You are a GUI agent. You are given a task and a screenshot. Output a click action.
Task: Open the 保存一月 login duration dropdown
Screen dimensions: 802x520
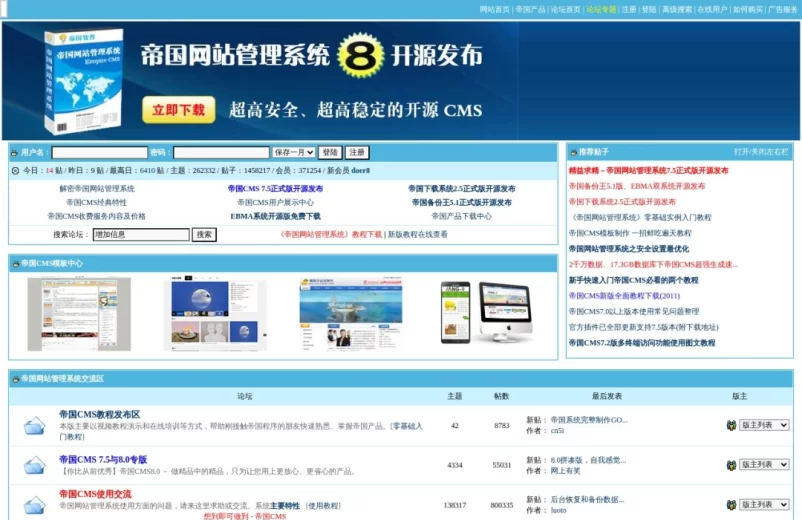tap(293, 152)
